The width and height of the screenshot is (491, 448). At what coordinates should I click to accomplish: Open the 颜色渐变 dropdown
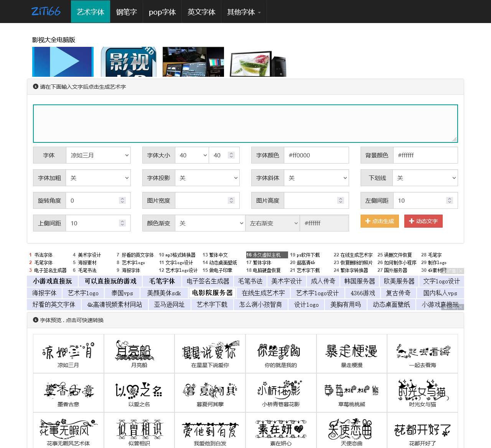(210, 223)
